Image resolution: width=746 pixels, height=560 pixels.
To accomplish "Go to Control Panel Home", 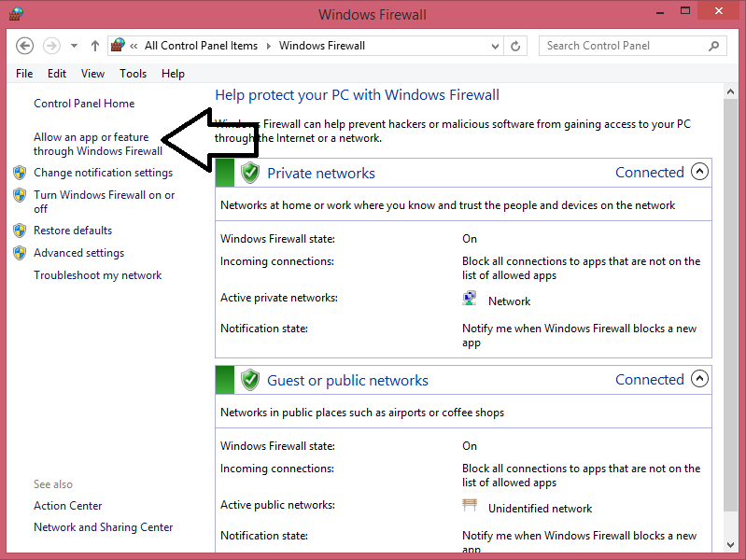I will click(84, 104).
